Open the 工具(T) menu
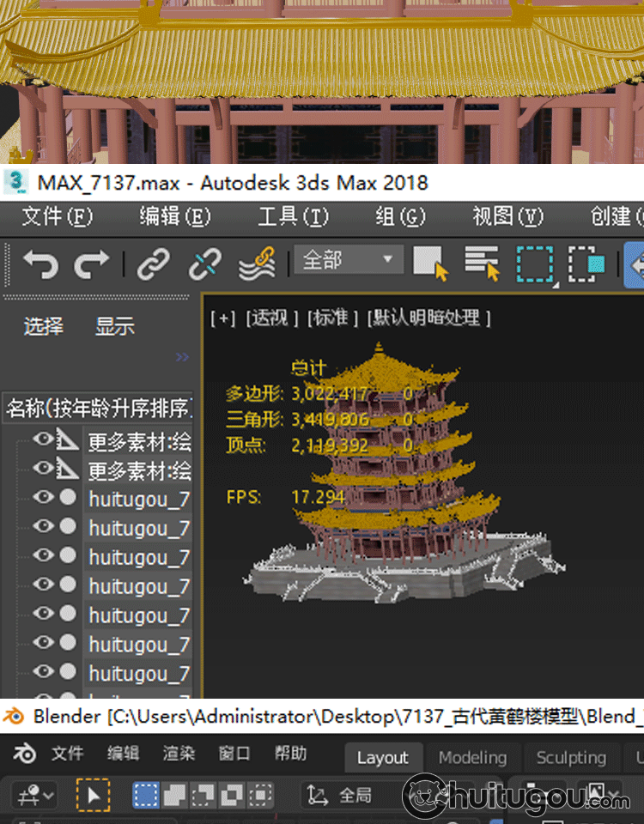 coord(294,216)
